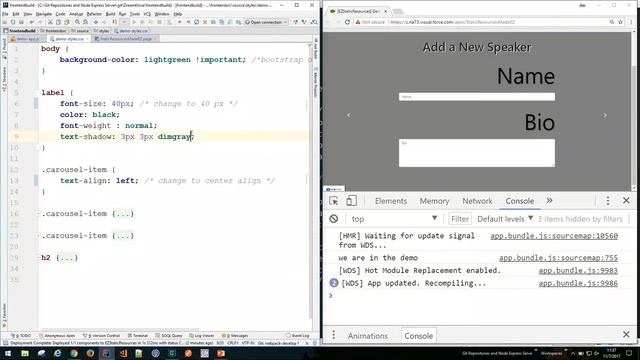Image resolution: width=640 pixels, height=360 pixels.
Task: Click the green Run arrow in IDE toolbar
Action: pos(134,22)
